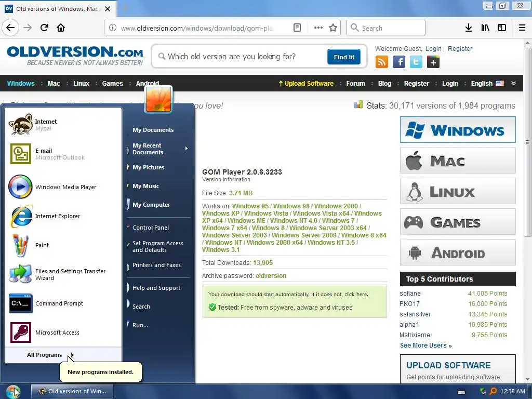532x399 pixels.
Task: Launch Microsoft Outlook E-mail entry
Action: (63, 154)
